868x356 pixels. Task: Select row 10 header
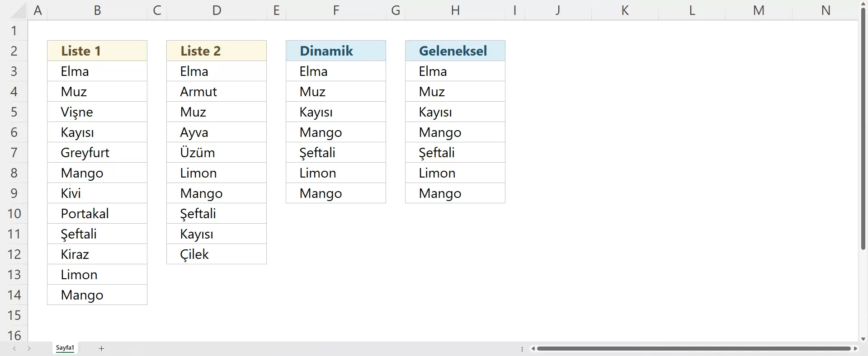(x=14, y=213)
